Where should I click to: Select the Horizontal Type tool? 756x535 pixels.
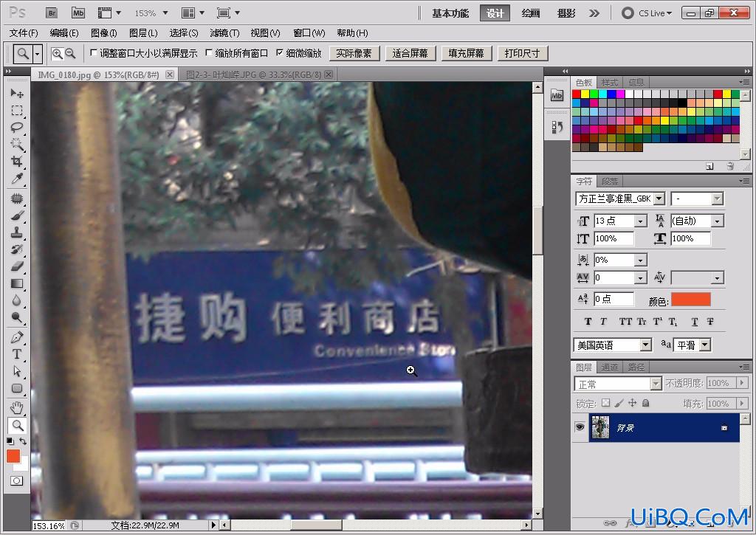pyautogui.click(x=17, y=353)
